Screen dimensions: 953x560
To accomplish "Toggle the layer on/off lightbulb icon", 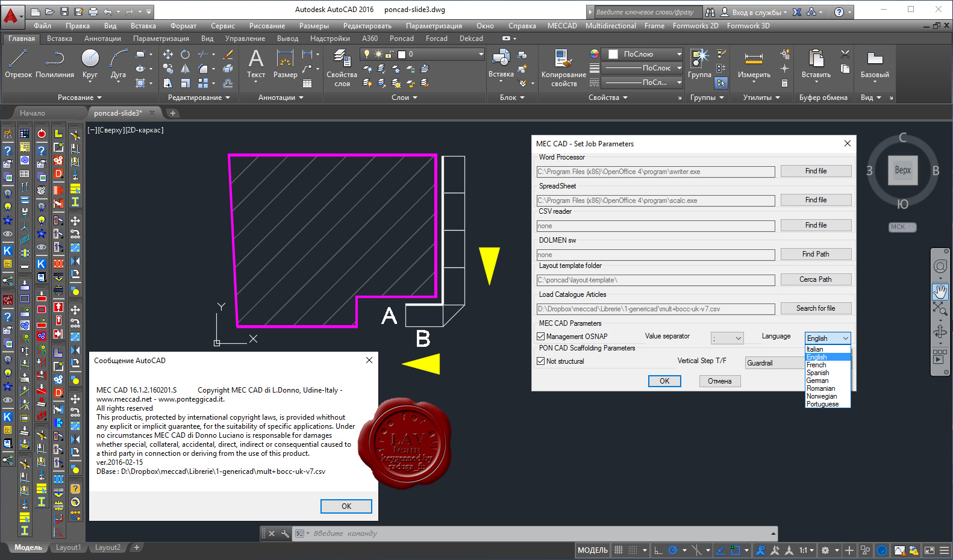I will (366, 54).
